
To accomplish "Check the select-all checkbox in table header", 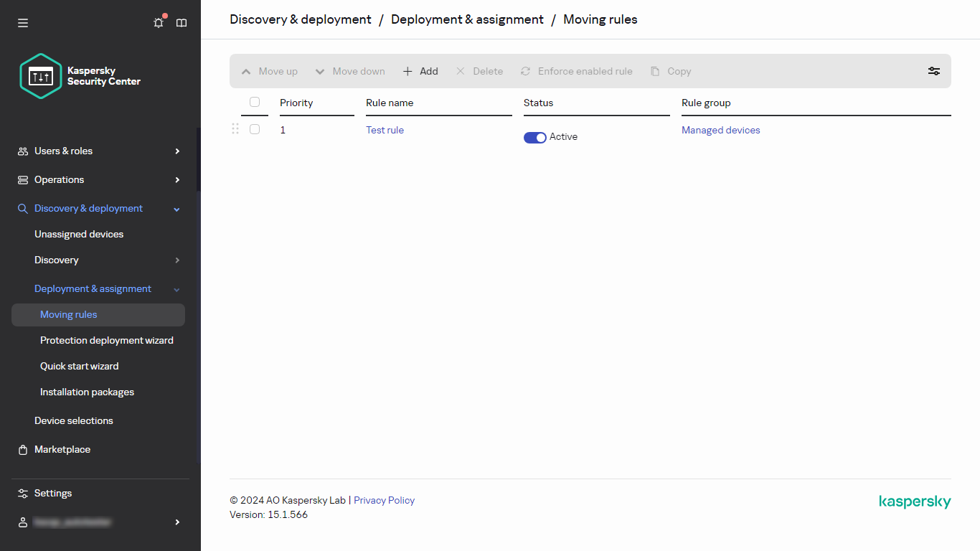I will (x=255, y=103).
